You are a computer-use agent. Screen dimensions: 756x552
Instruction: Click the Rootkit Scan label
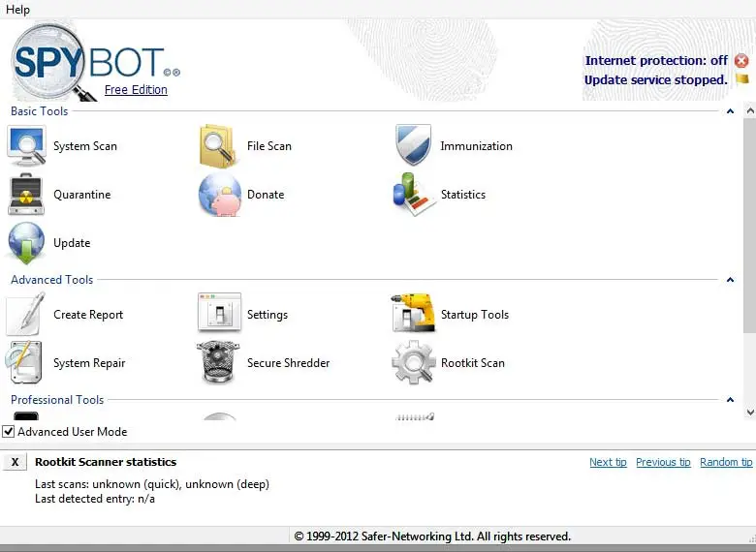(473, 363)
